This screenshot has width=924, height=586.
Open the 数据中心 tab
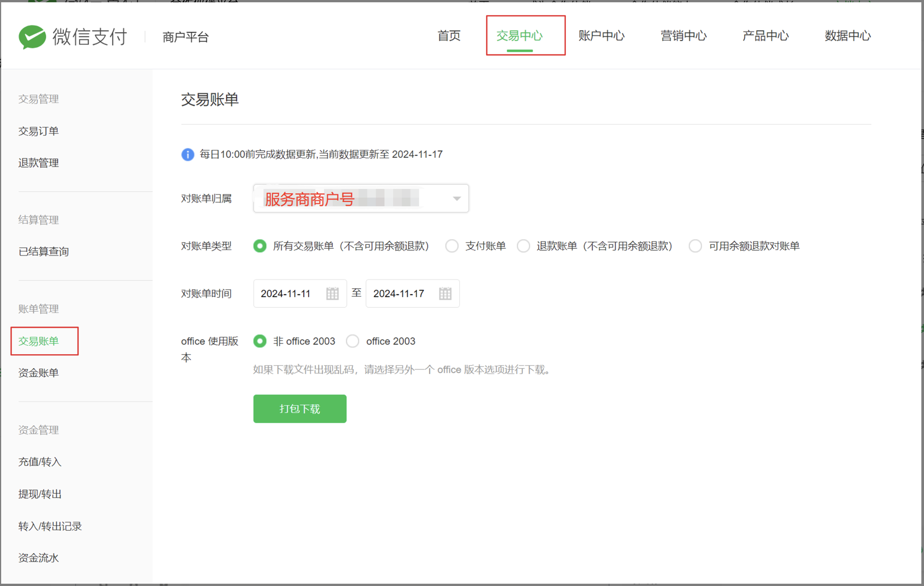pos(848,36)
